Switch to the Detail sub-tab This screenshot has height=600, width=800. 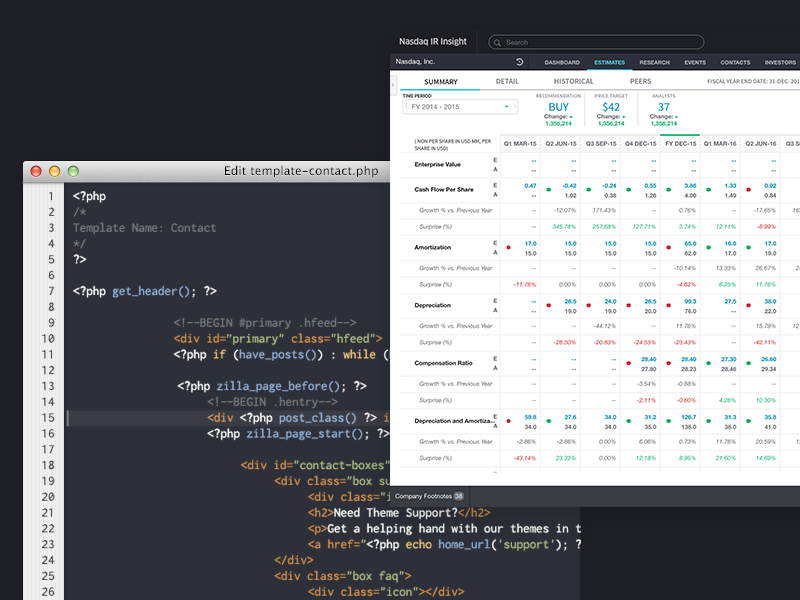coord(507,82)
